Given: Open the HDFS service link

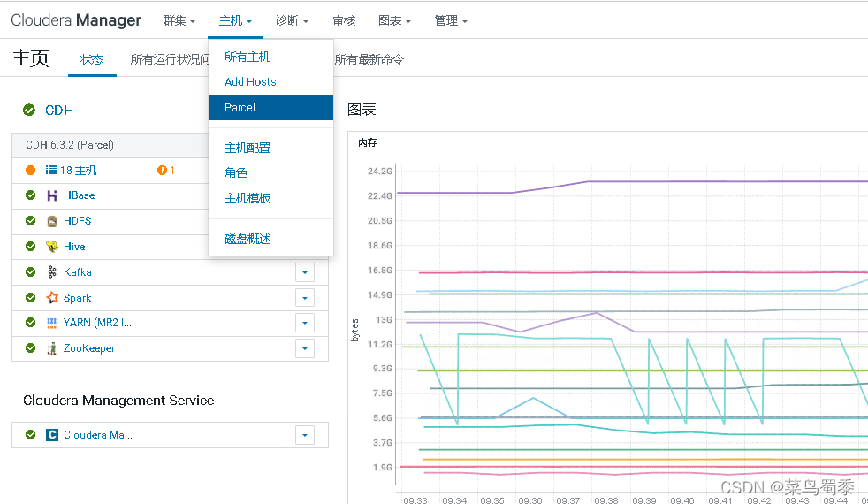Looking at the screenshot, I should (x=78, y=221).
